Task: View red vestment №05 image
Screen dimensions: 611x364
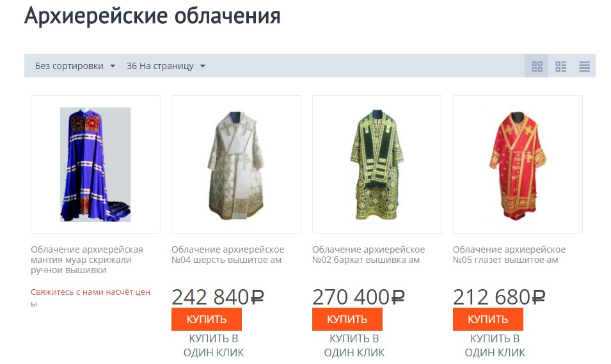Action: pyautogui.click(x=518, y=164)
